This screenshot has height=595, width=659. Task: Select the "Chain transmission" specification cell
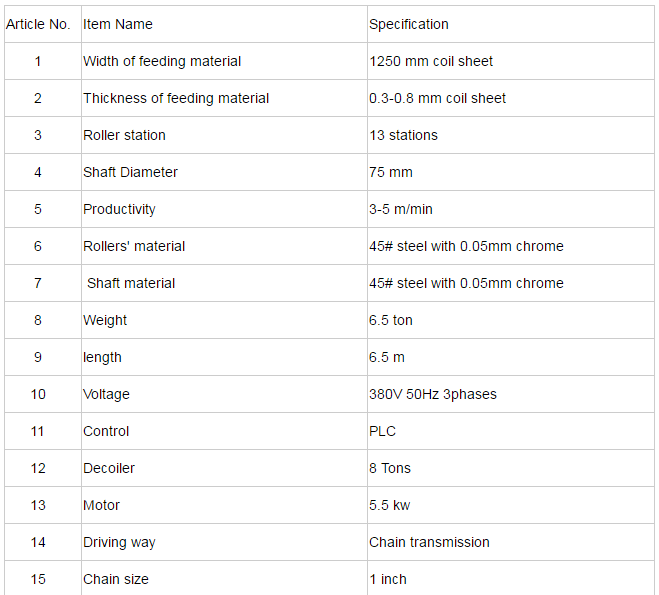click(429, 542)
